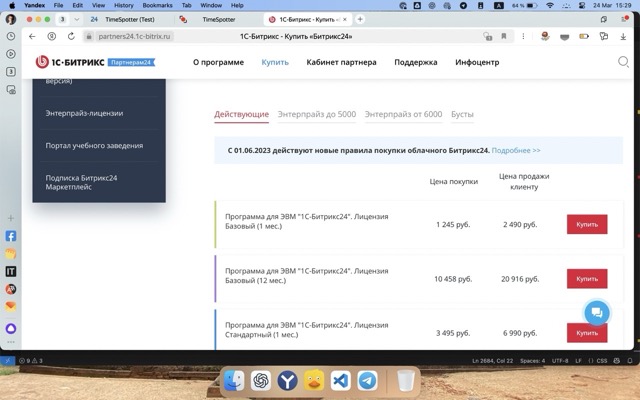
Task: Click the site search magnifier icon
Action: tap(623, 62)
